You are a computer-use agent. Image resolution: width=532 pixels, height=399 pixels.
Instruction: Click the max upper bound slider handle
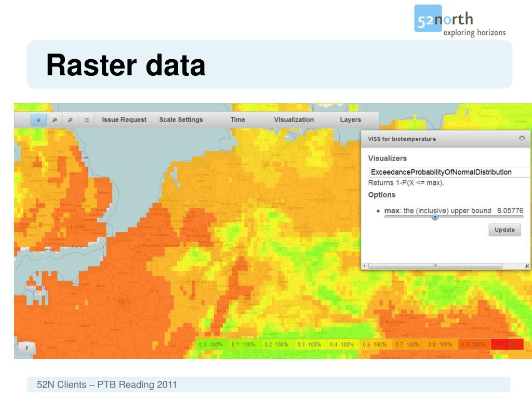[435, 217]
